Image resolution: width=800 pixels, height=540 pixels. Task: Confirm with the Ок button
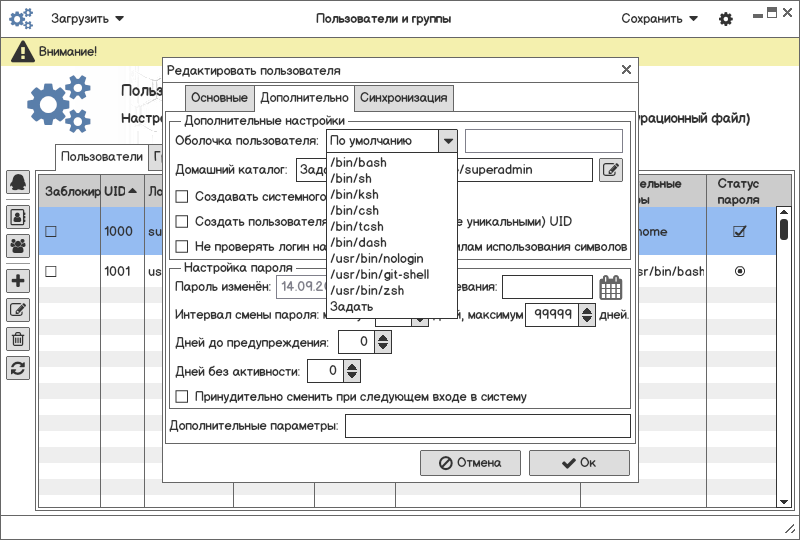point(579,463)
